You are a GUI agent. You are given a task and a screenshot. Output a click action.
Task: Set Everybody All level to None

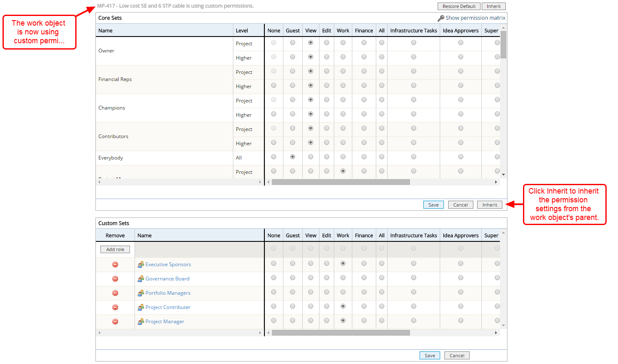[274, 157]
